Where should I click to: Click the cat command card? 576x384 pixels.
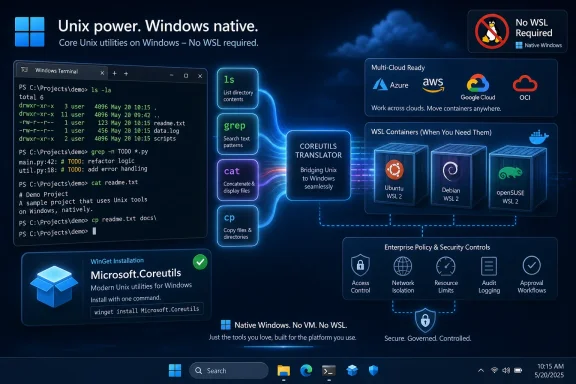[237, 180]
